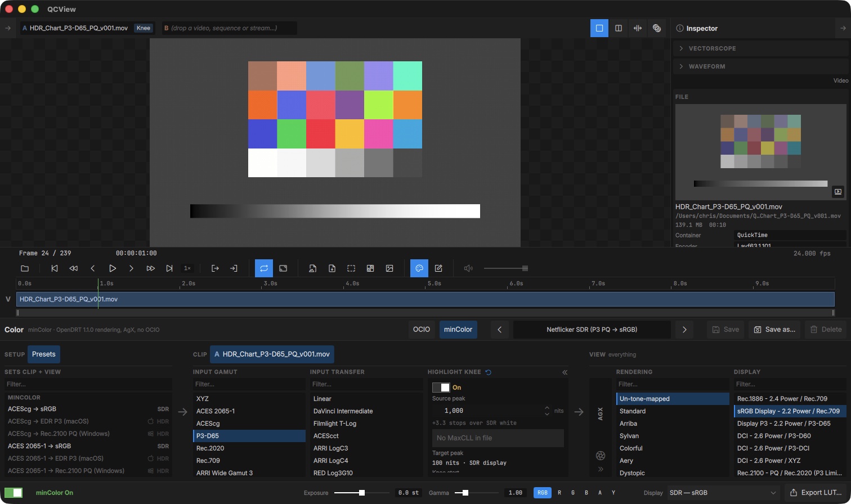Collapse the Highlight Knee column

565,372
